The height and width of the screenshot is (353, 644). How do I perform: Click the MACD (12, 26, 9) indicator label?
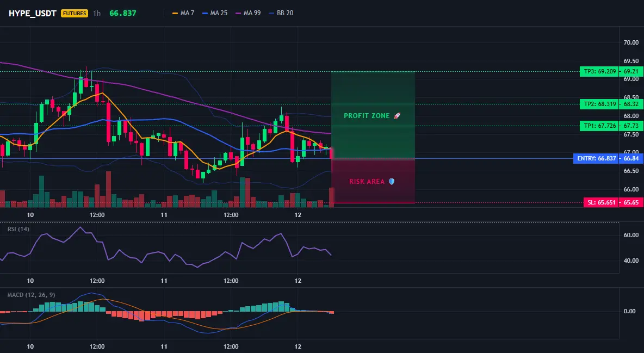31,295
